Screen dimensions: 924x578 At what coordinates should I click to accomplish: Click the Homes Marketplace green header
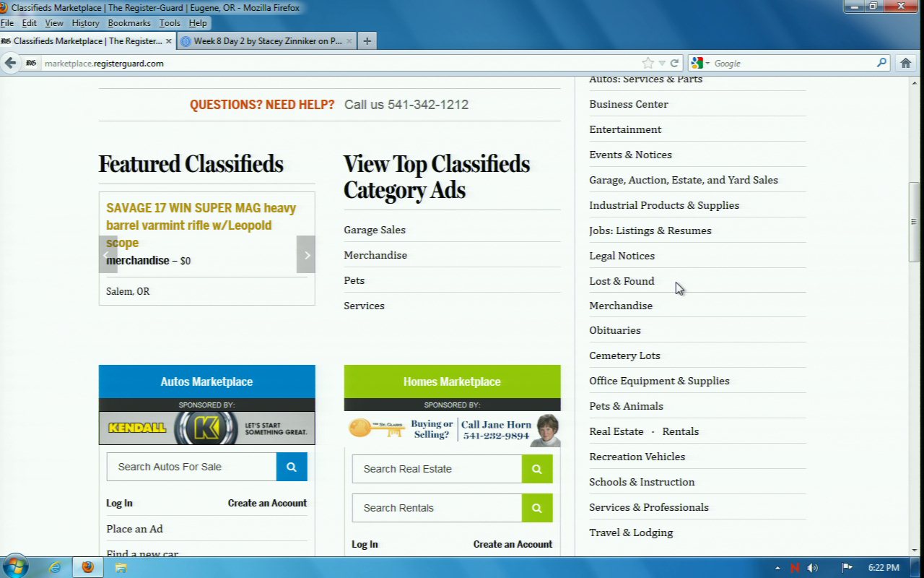point(452,381)
